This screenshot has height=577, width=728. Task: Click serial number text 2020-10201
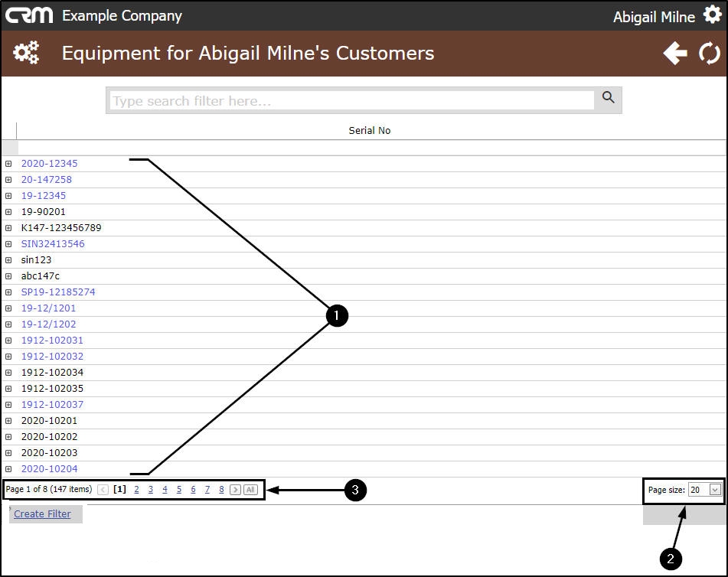tap(49, 421)
